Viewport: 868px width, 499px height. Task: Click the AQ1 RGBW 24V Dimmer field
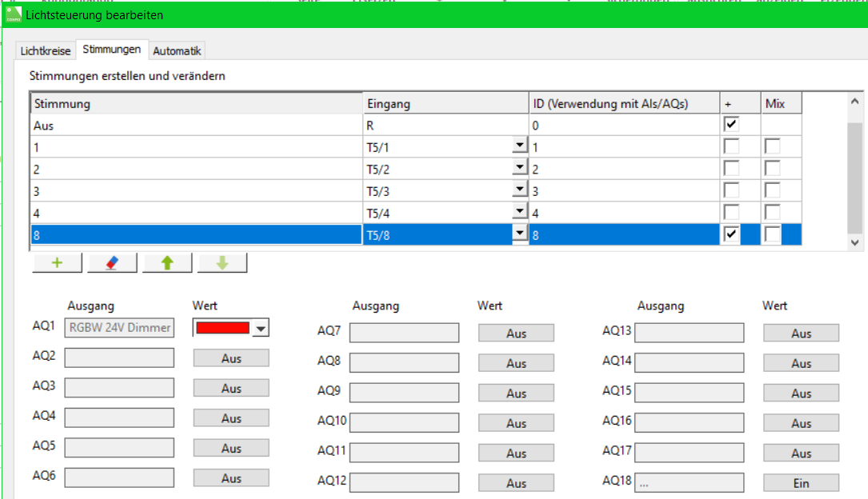pos(119,328)
